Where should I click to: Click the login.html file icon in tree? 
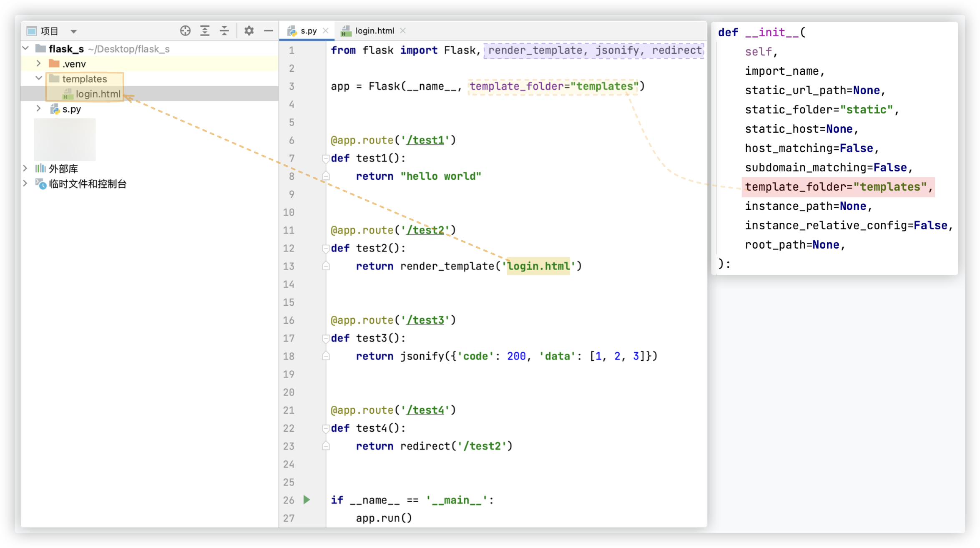coord(68,94)
